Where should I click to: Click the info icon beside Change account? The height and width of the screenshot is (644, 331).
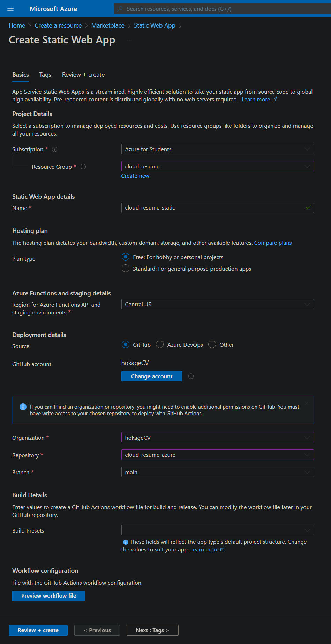coord(191,376)
